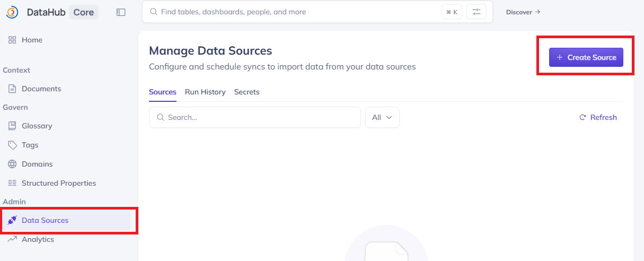Click the DataHub brand name text

coord(46,12)
